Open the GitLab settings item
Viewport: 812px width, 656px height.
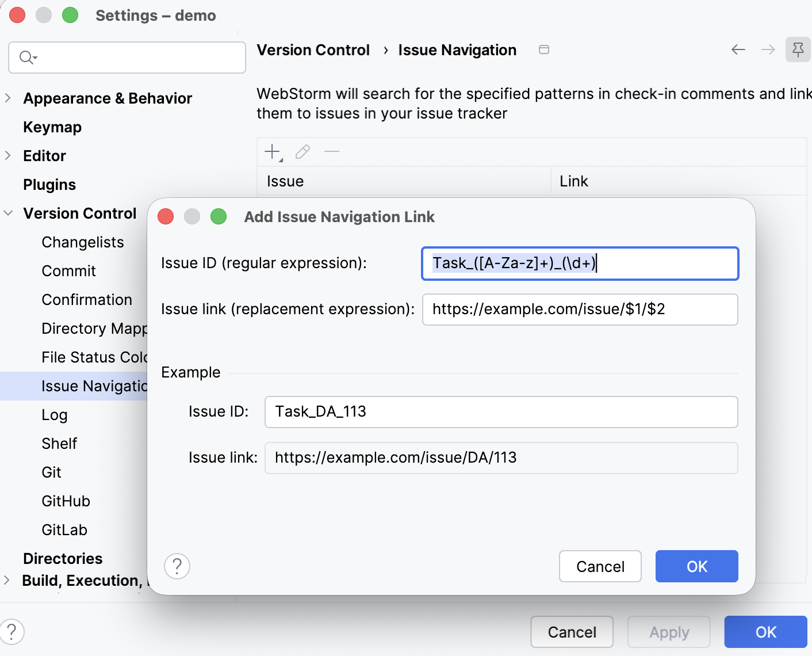[x=64, y=530]
